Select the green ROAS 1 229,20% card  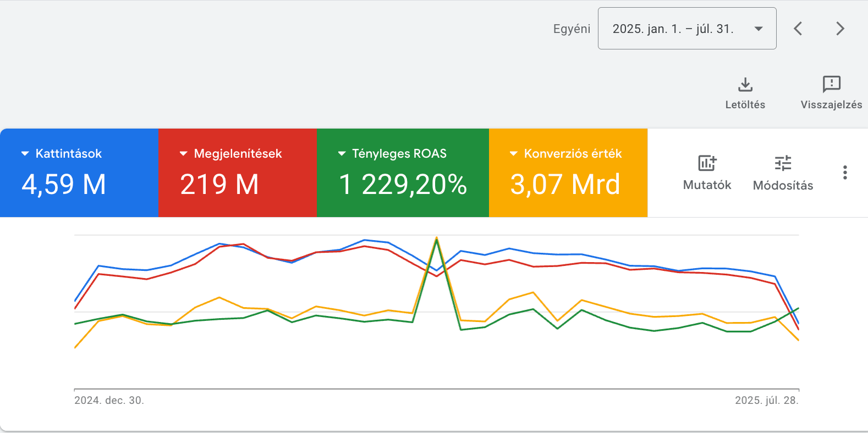(403, 184)
